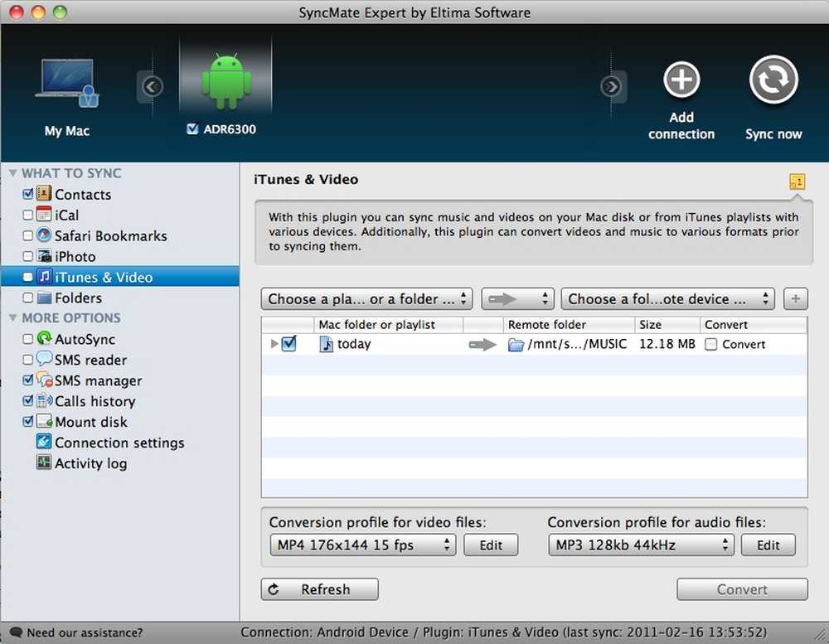829x644 pixels.
Task: Click the Connection settings icon
Action: tap(44, 442)
